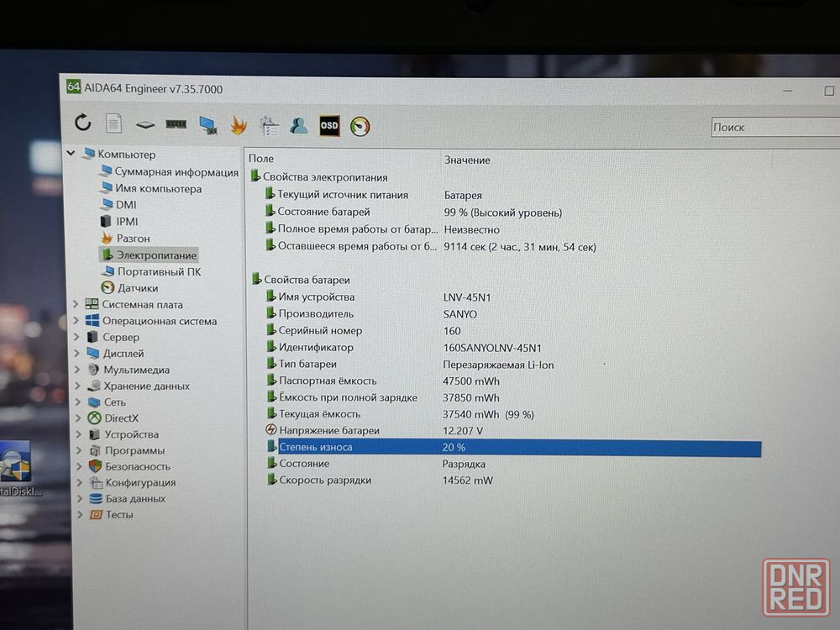This screenshot has width=840, height=630.
Task: Select the Оставшееся время работы row
Action: 431,246
